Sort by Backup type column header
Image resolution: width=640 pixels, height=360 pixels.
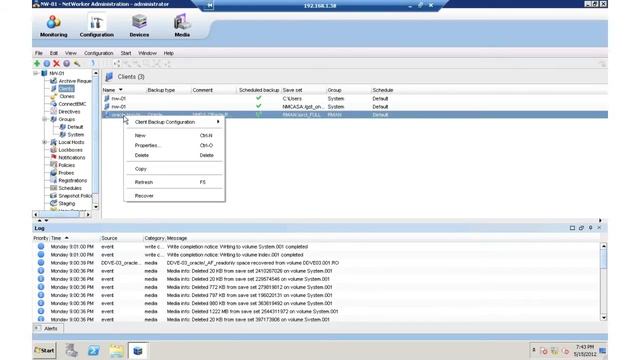click(x=169, y=90)
